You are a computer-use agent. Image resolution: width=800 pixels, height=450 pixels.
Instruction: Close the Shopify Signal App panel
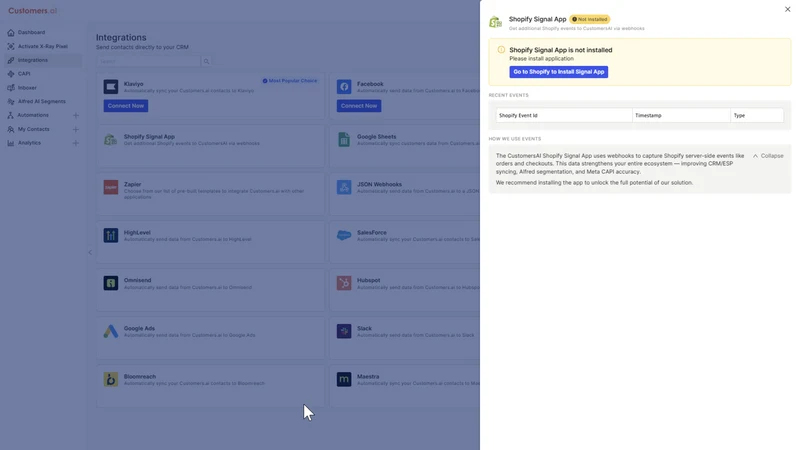pyautogui.click(x=787, y=9)
